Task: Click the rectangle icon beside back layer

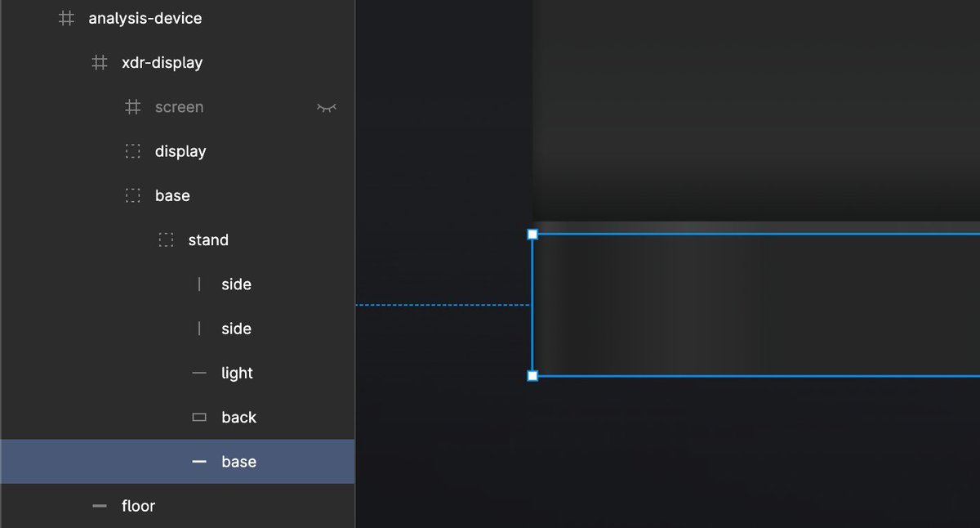Action: pyautogui.click(x=199, y=417)
